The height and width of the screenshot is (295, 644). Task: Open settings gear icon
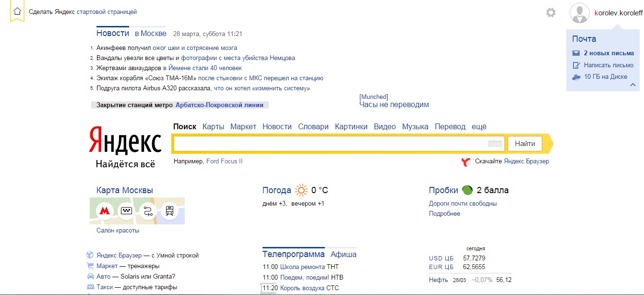point(551,12)
